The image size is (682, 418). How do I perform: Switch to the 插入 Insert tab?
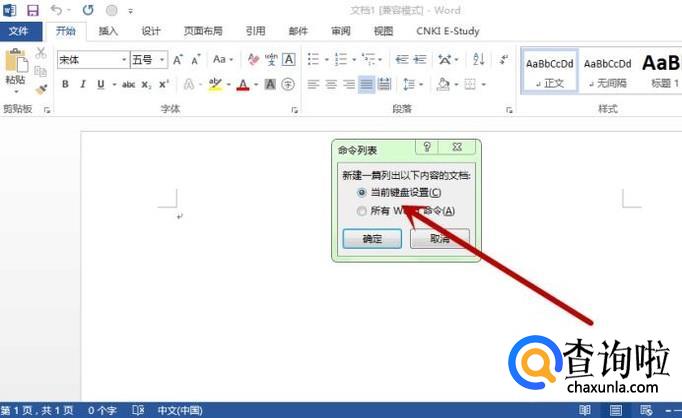click(x=108, y=31)
